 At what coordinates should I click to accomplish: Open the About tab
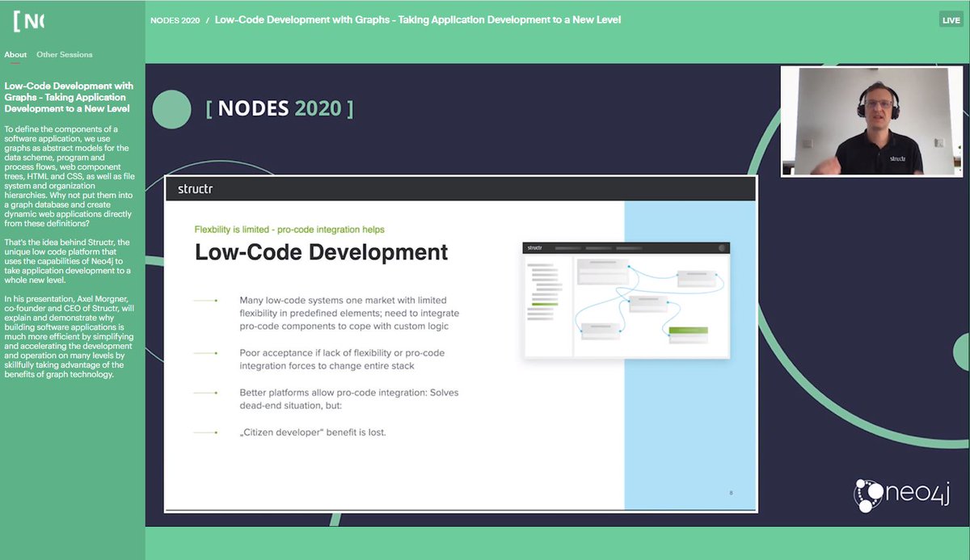[x=15, y=55]
